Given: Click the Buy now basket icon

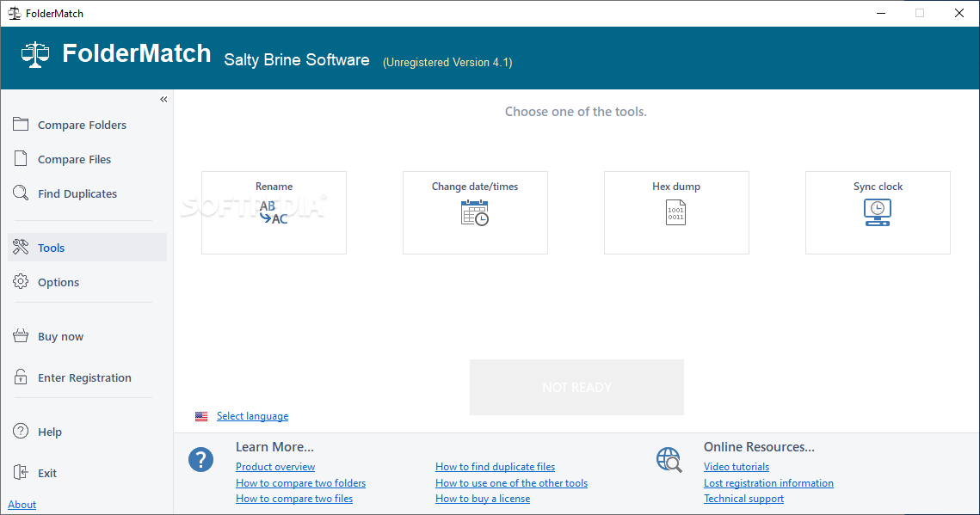Looking at the screenshot, I should click(x=21, y=336).
